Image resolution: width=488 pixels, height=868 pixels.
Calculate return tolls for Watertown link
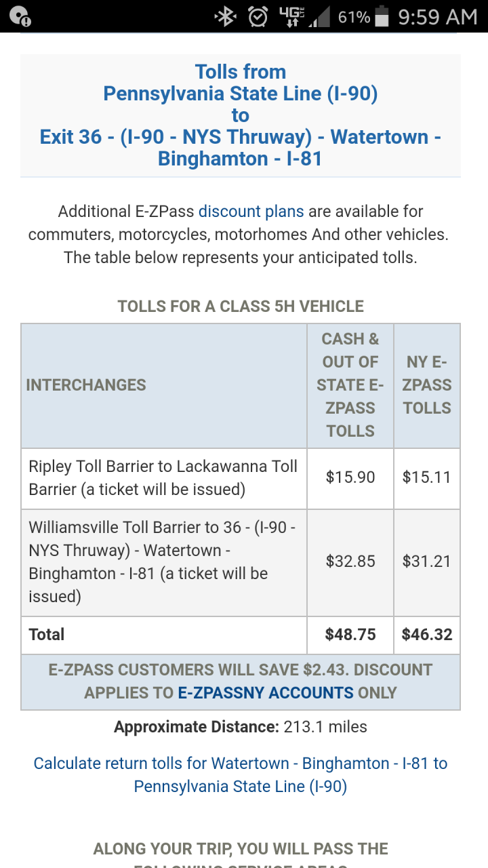point(241,774)
